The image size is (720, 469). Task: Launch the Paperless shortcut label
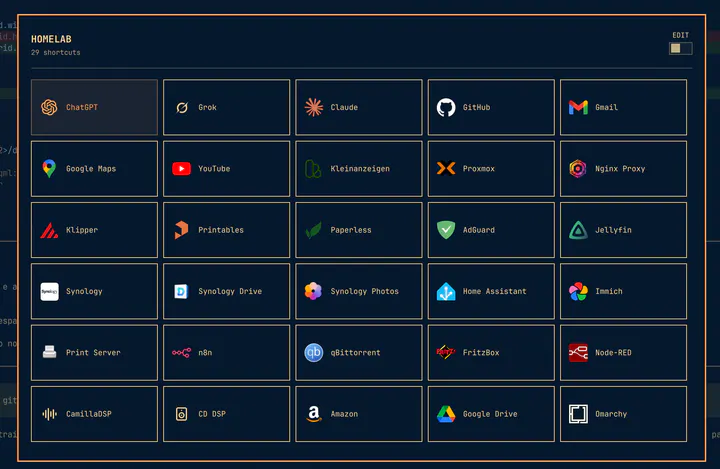click(x=351, y=230)
